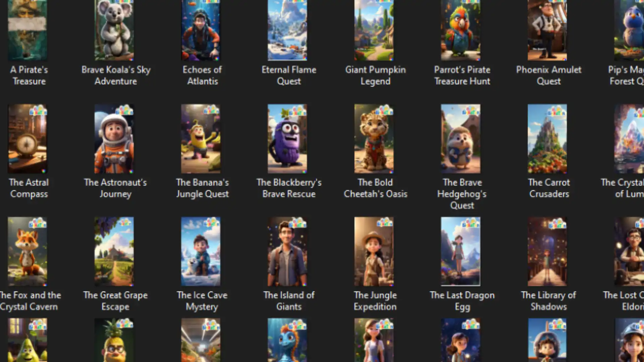
Task: Click the 'Echoes of Atlantis' file name
Action: click(x=202, y=75)
